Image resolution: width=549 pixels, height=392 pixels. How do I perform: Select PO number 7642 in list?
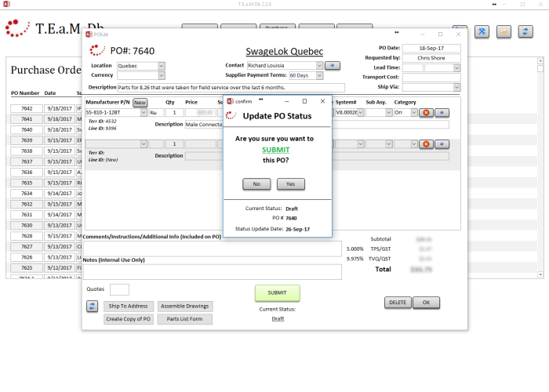pyautogui.click(x=27, y=109)
